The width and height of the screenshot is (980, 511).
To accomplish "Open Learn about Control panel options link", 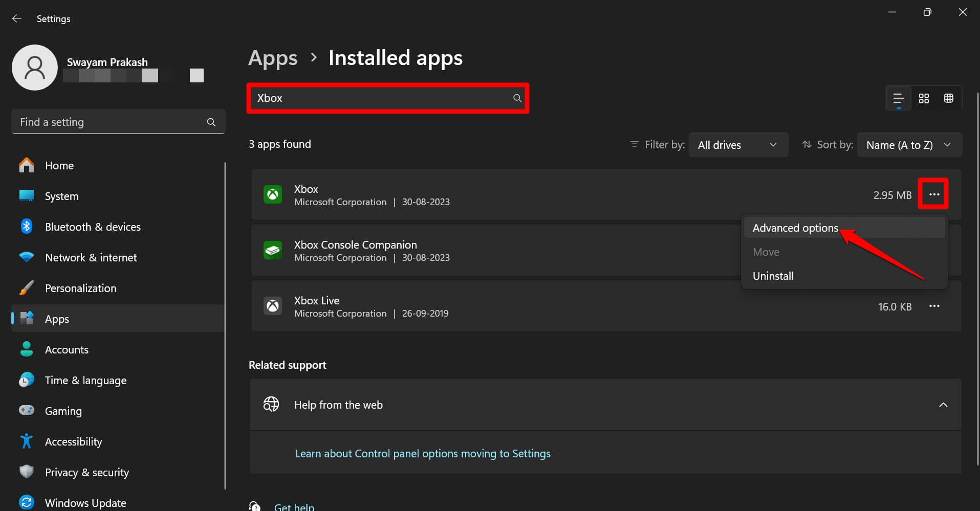I will point(423,454).
